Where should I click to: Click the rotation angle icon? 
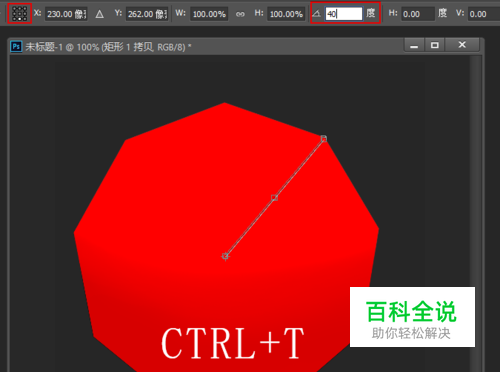coord(316,13)
